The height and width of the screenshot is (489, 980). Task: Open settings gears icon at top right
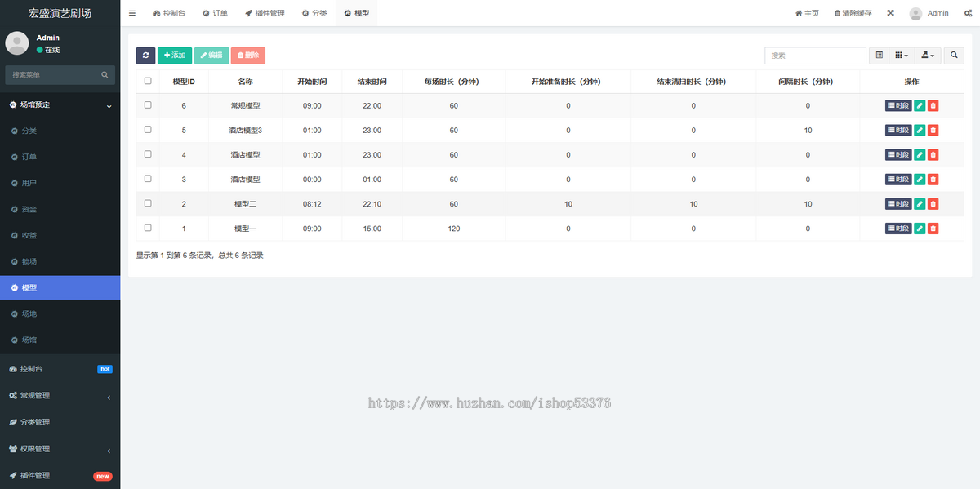(x=969, y=13)
